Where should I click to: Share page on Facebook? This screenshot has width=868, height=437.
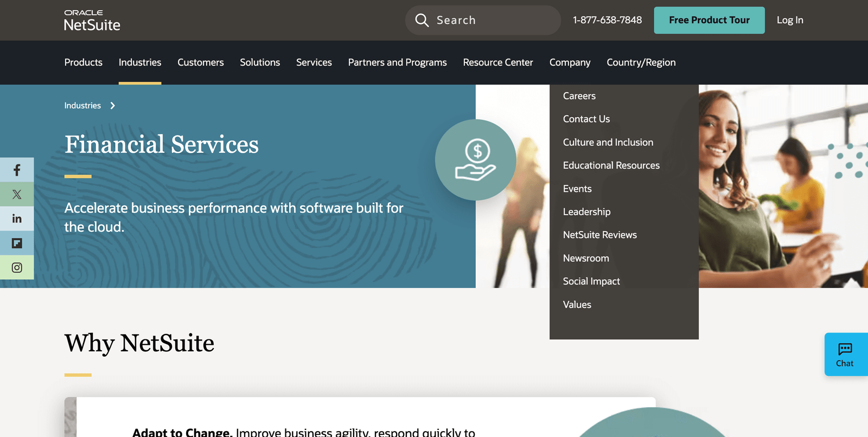(17, 170)
